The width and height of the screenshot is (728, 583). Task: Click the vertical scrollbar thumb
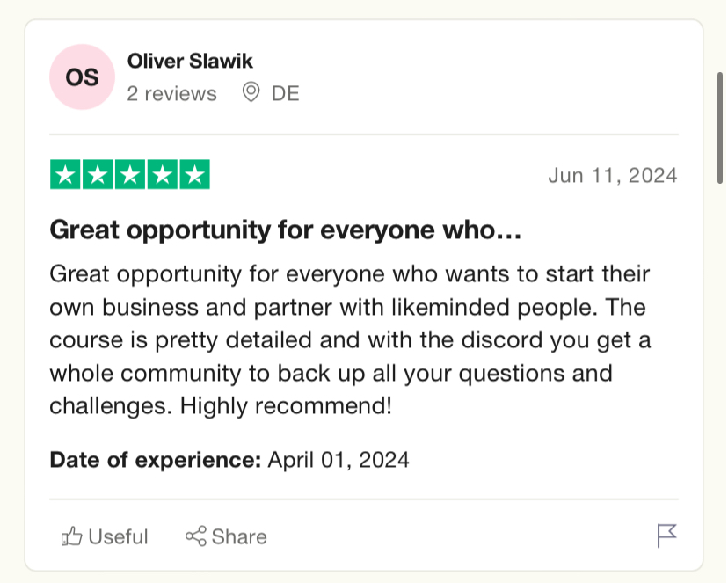(x=720, y=128)
